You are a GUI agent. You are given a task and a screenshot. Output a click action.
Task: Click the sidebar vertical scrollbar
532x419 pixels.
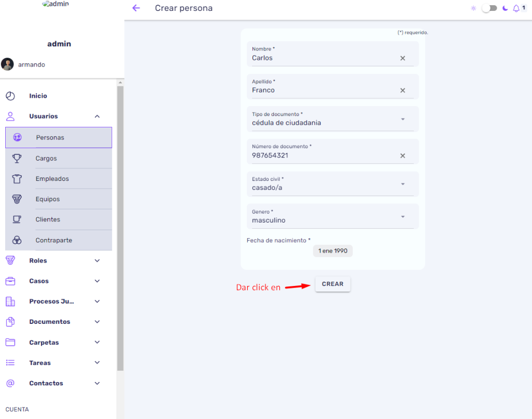pos(120,228)
